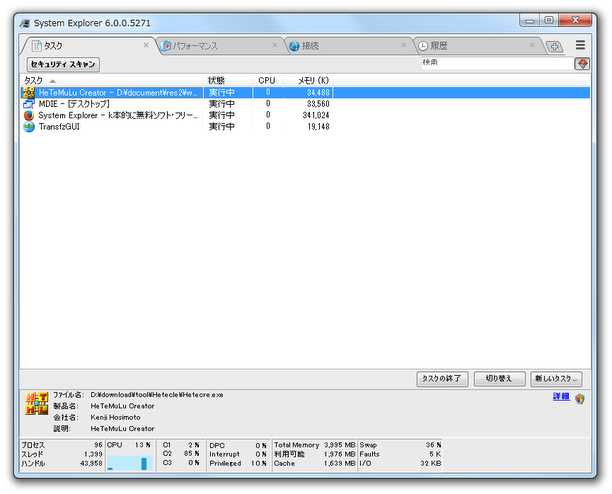
Task: Click the HeTeMuLu Creator row icon
Action: tap(28, 92)
